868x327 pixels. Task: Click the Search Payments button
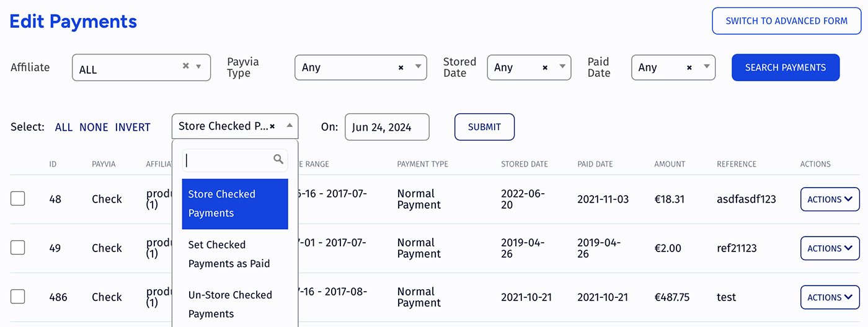click(786, 68)
